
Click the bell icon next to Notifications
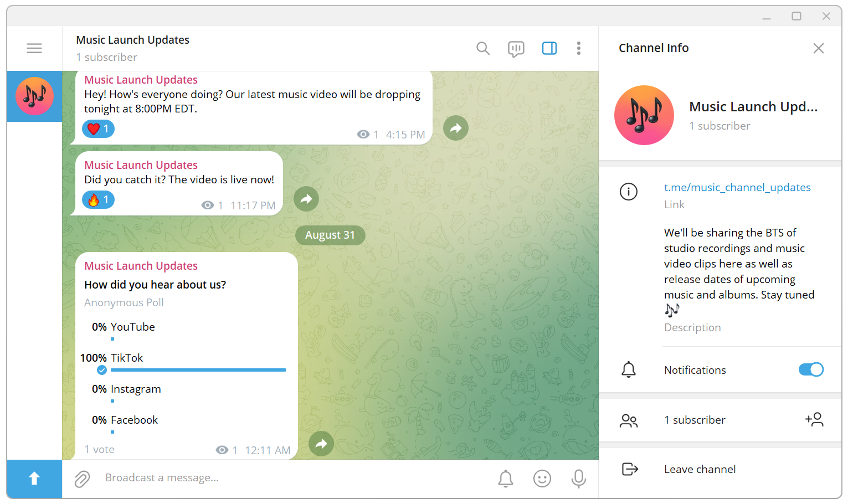[629, 369]
